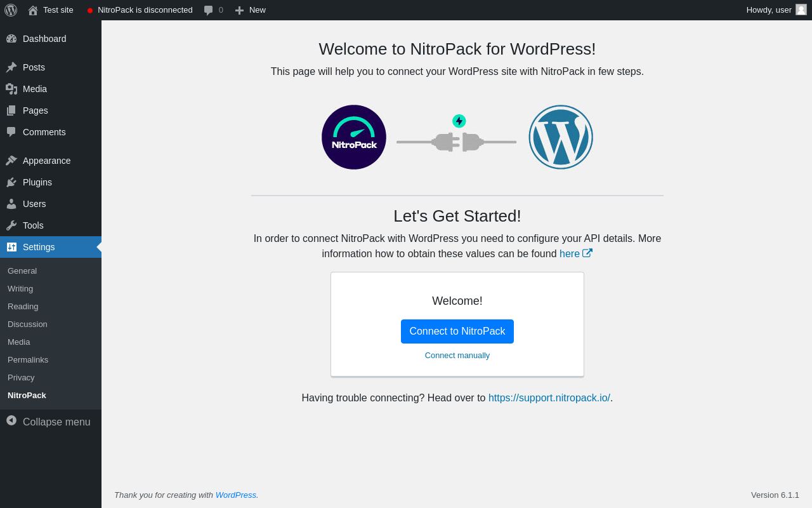Click the Media camera-music icon
This screenshot has width=812, height=508.
click(x=11, y=89)
